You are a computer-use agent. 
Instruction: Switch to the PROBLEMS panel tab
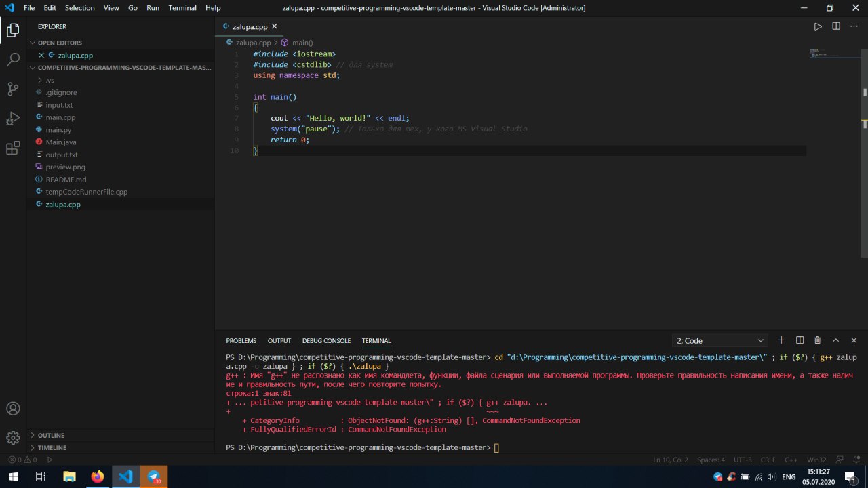tap(241, 341)
